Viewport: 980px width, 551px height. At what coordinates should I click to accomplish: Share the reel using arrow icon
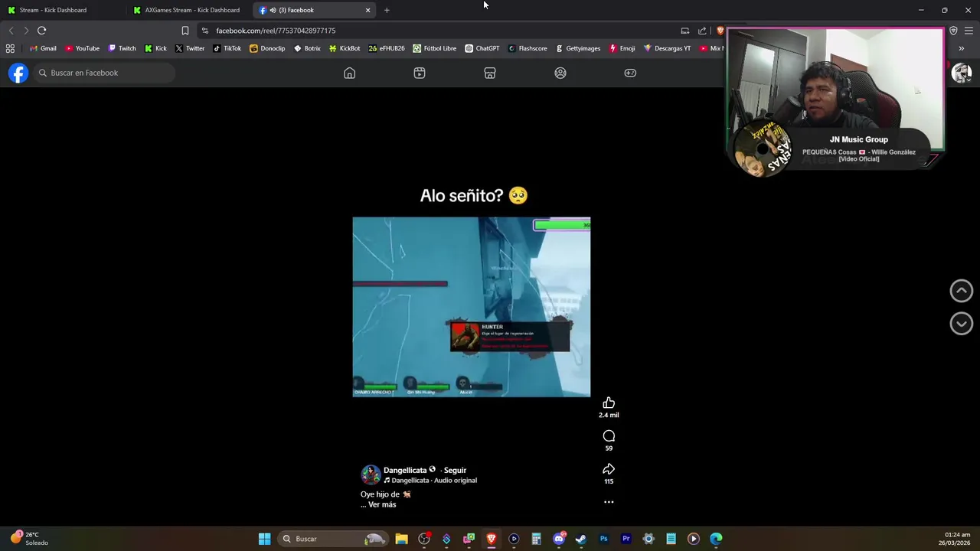click(x=609, y=469)
